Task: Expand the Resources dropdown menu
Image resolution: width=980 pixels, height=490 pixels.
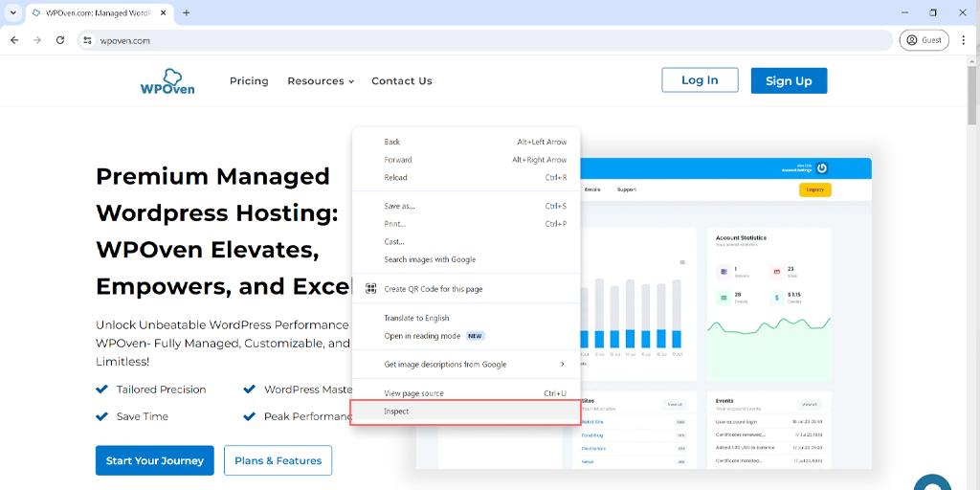Action: [x=321, y=81]
